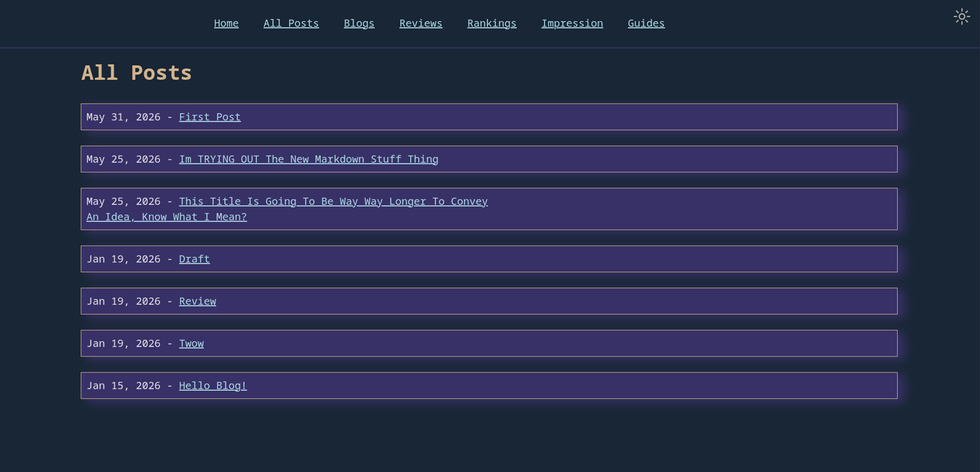Open the Blogs nav link
The height and width of the screenshot is (472, 980).
359,23
